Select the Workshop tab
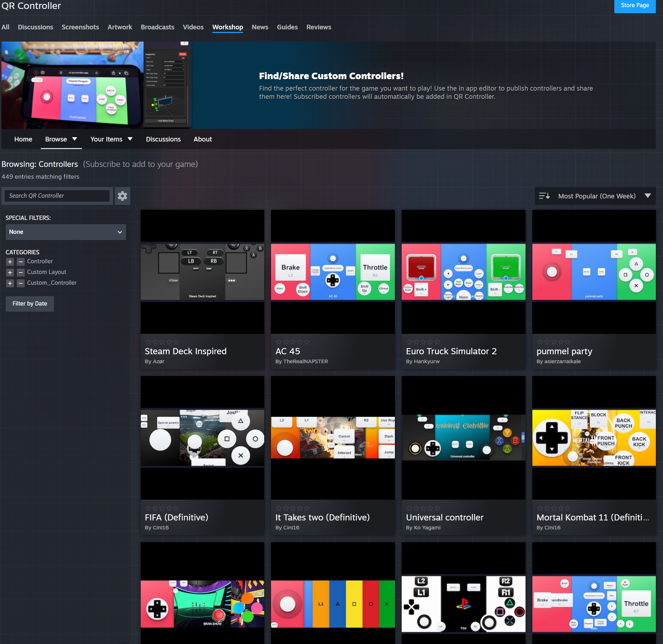 pyautogui.click(x=228, y=27)
